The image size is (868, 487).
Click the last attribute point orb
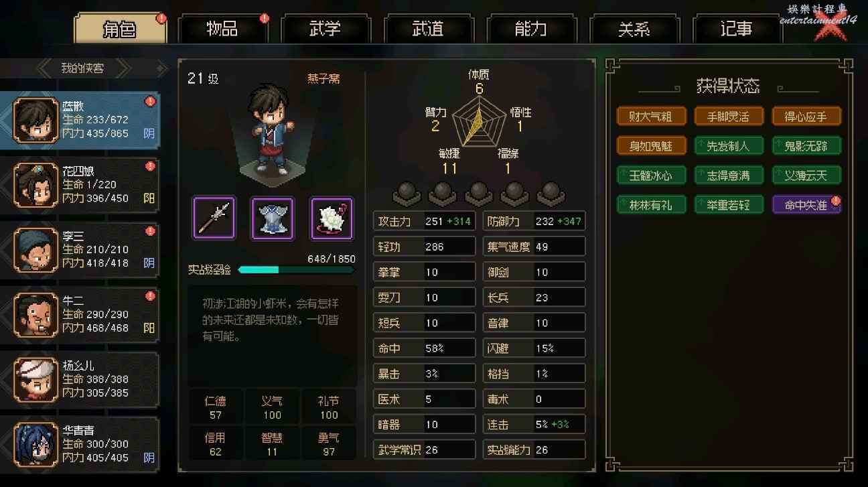550,193
